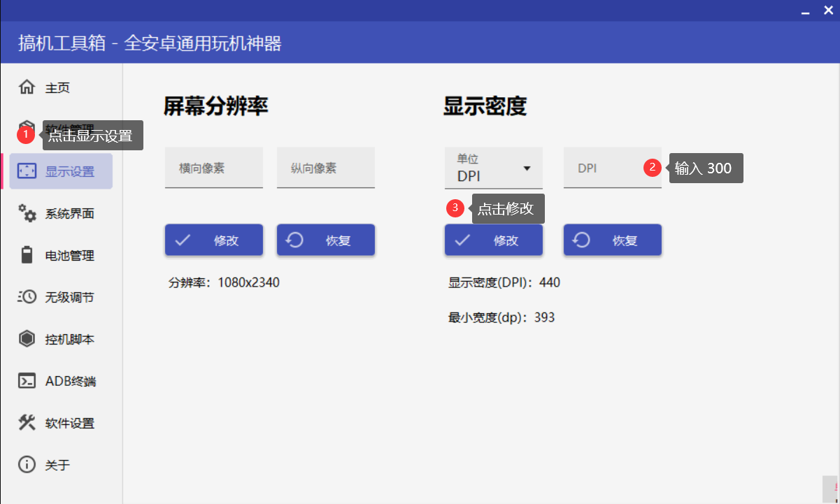
Task: Click the DPI value input field
Action: [x=613, y=168]
